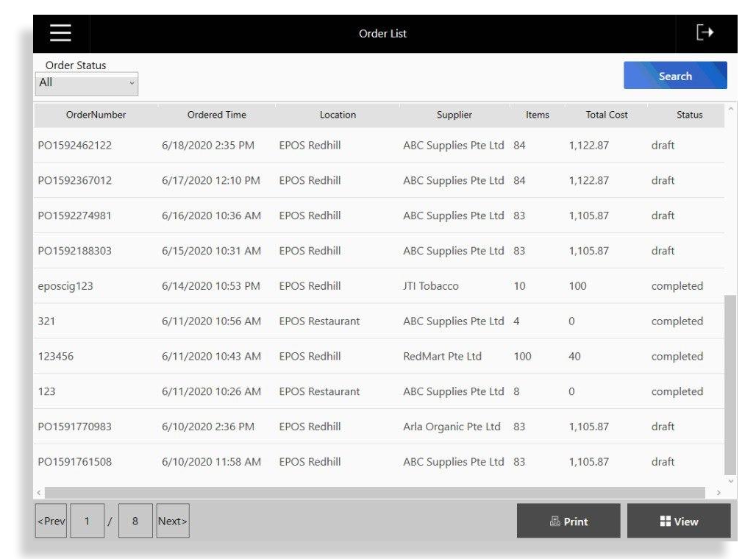
Task: Click EPOS Restaurant in order 321 row
Action: (x=319, y=321)
